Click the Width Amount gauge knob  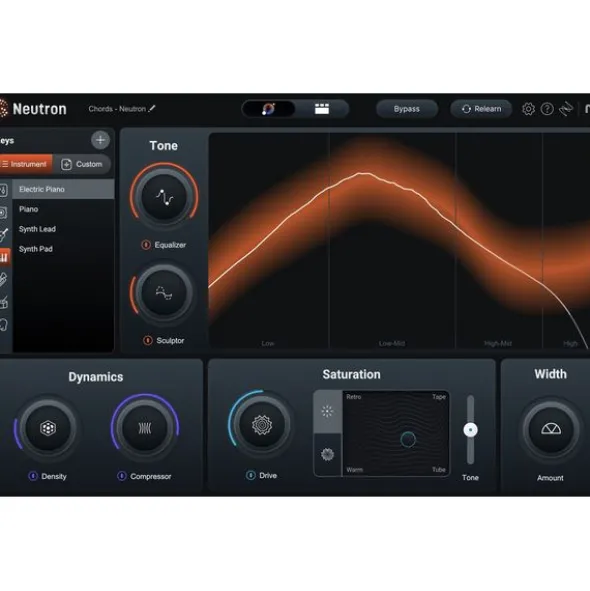point(551,429)
